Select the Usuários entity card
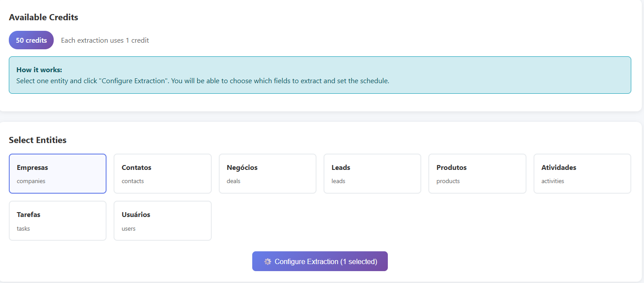This screenshot has width=644, height=283. (162, 221)
